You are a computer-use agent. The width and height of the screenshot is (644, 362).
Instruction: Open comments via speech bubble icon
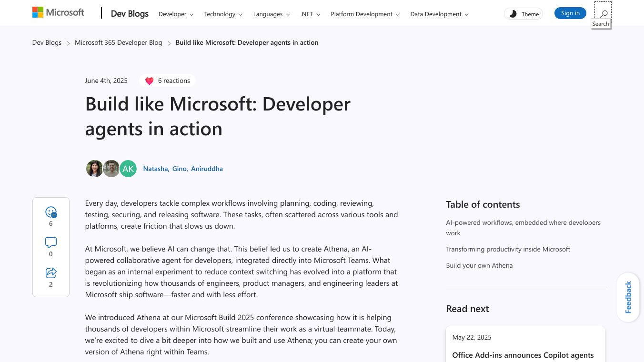(51, 243)
